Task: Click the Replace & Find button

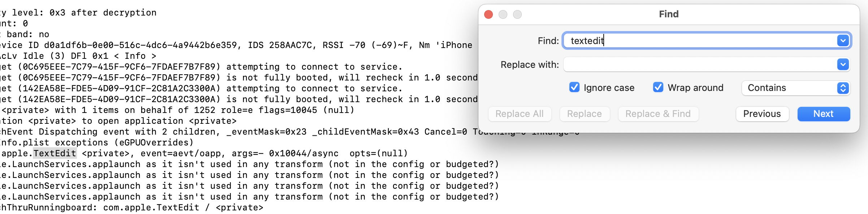Action: click(658, 114)
